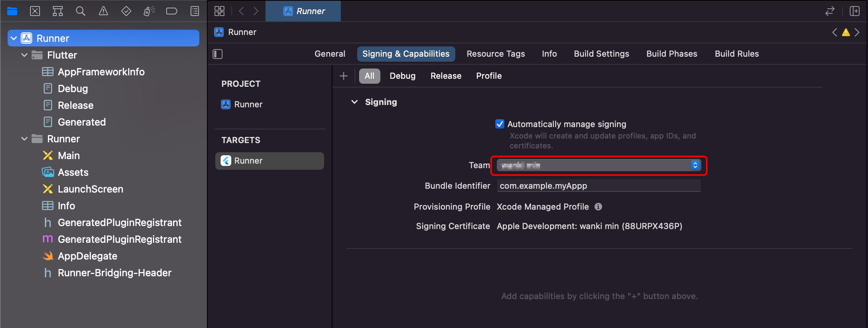Click the yellow warning issue icon
This screenshot has height=328, width=868.
pos(846,32)
